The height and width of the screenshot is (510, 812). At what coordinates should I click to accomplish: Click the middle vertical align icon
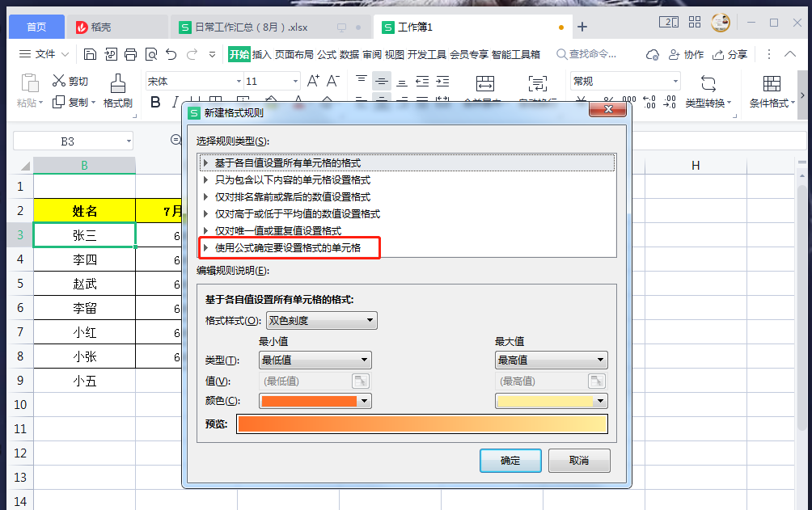pyautogui.click(x=382, y=82)
